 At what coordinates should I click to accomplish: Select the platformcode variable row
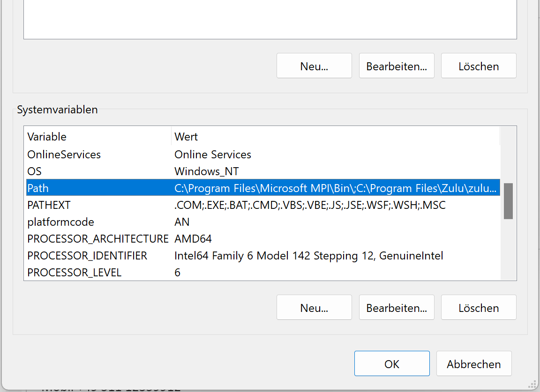(60, 222)
